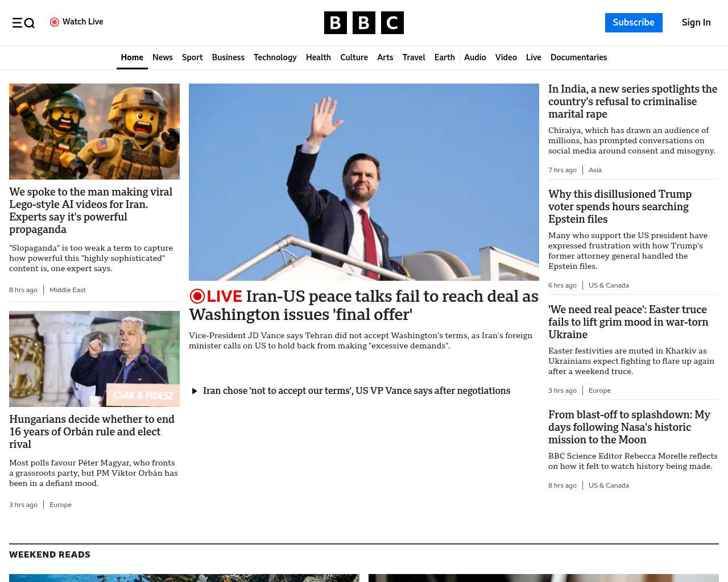The height and width of the screenshot is (582, 728).
Task: Click "3 hrs ago" under Ukraine truce story
Action: [562, 390]
